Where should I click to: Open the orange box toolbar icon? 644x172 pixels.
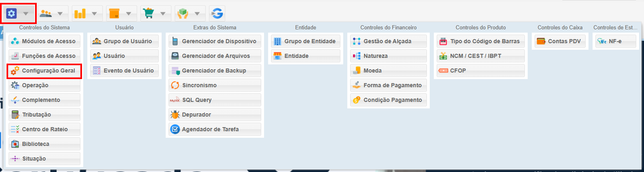pos(114,13)
